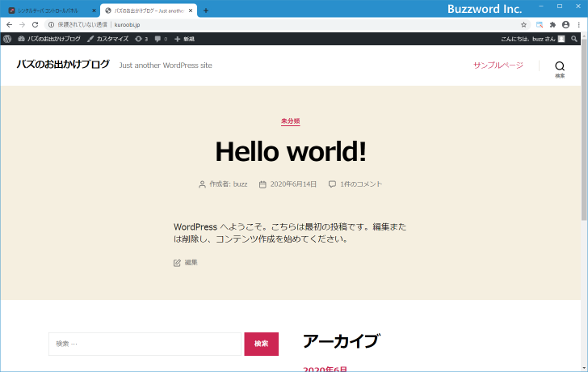Click the author link buzz
Viewport: 588px width, 372px height.
(x=241, y=184)
